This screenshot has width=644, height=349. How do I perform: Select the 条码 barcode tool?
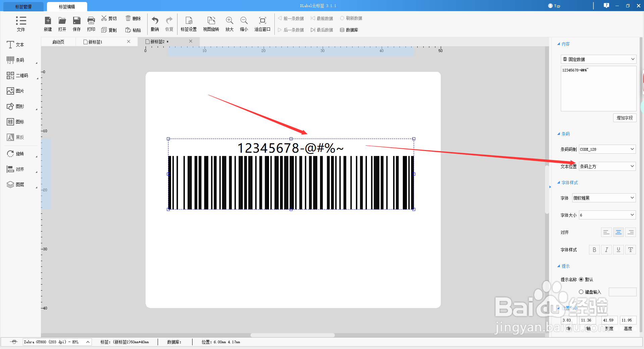tap(15, 60)
